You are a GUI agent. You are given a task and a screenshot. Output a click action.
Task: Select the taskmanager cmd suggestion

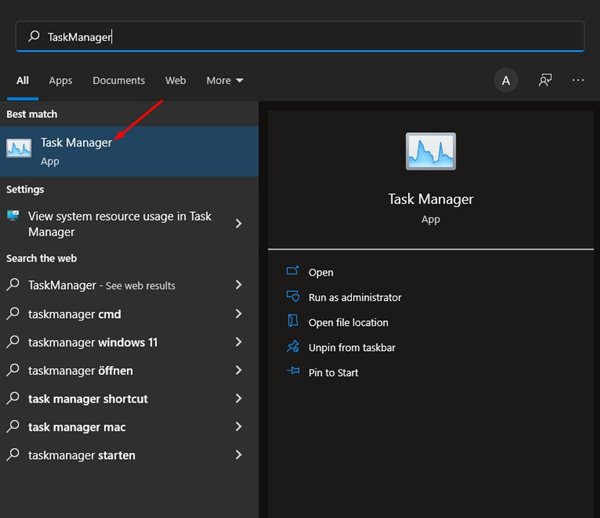pyautogui.click(x=129, y=314)
